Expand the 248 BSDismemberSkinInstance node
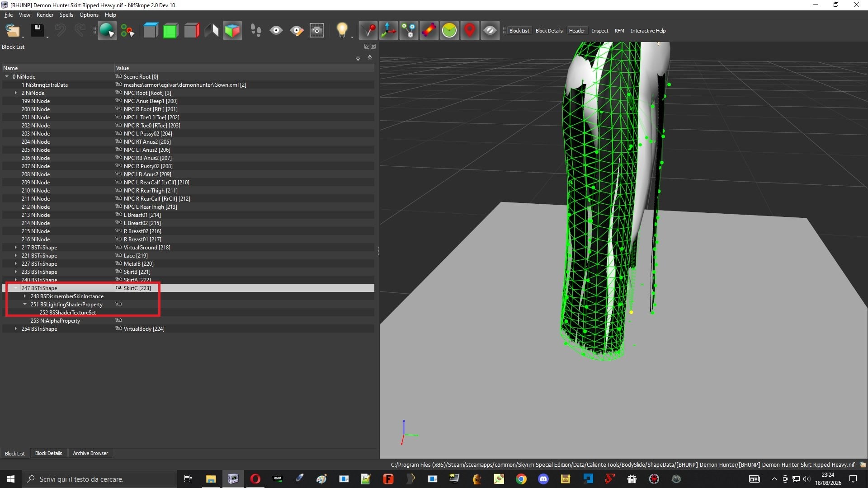The image size is (868, 488). (25, 296)
